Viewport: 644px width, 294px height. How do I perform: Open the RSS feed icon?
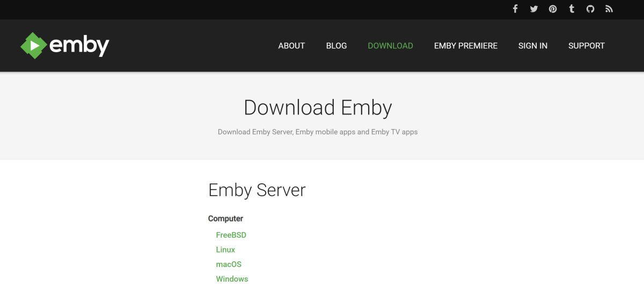point(609,9)
